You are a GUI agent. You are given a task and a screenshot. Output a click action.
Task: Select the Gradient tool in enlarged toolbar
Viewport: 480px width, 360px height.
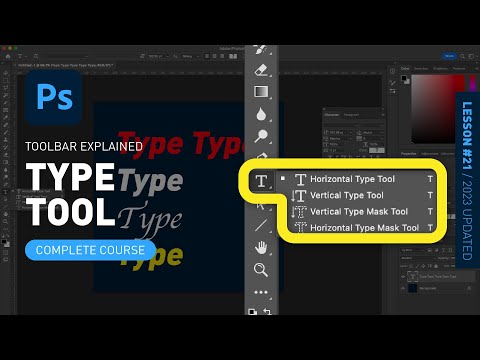(261, 91)
